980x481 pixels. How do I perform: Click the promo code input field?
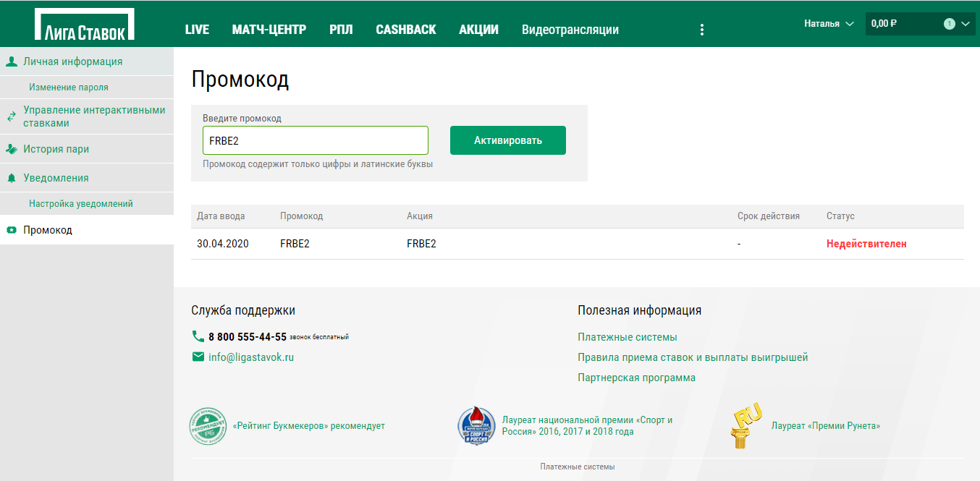tap(316, 140)
